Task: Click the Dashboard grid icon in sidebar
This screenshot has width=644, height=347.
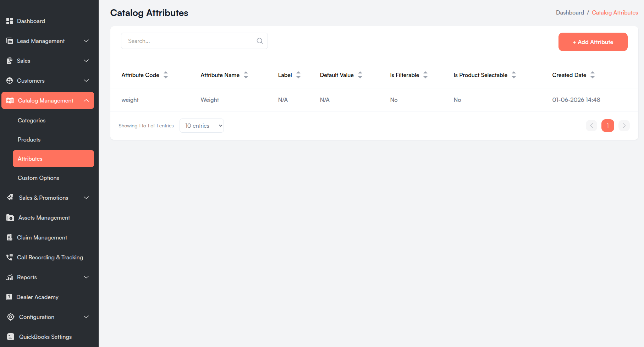Action: 10,21
